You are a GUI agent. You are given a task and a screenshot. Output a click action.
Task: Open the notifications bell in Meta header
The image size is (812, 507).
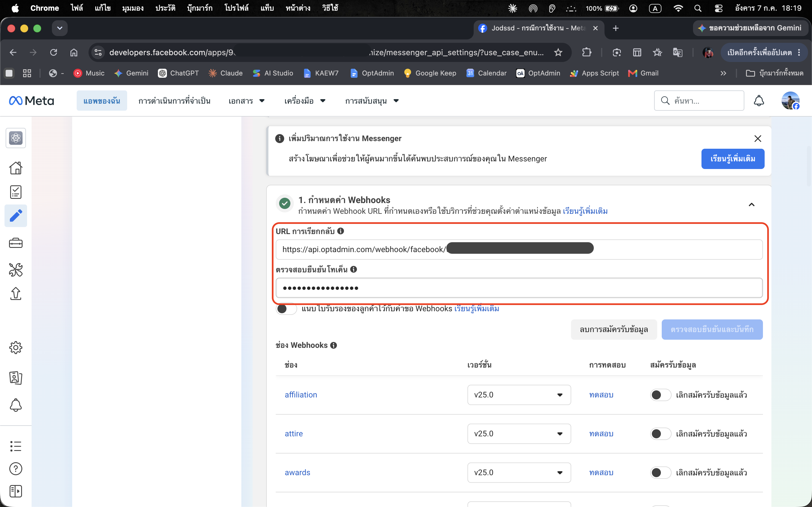tap(759, 101)
